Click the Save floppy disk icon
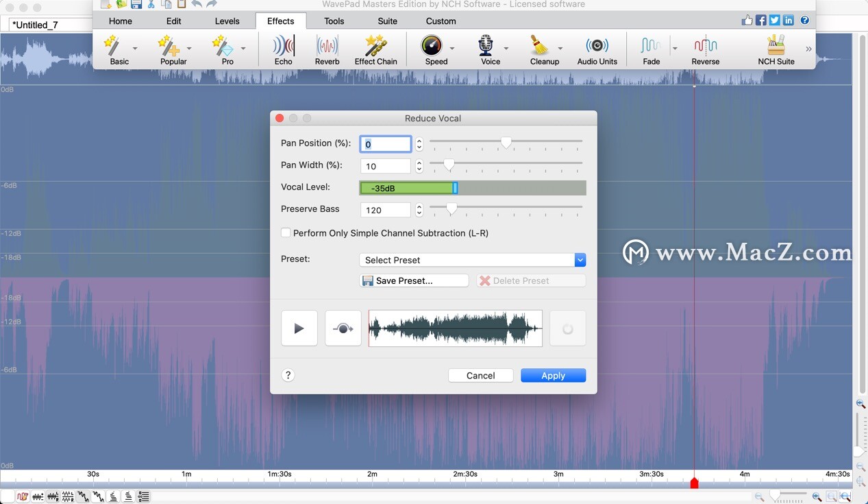Screen dimensions: 868x504 (x=136, y=4)
